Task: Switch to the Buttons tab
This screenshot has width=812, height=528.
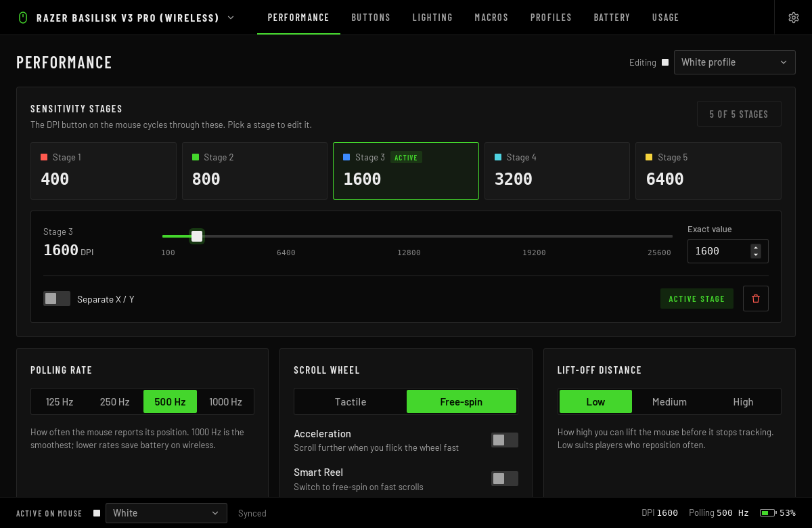Action: click(x=371, y=18)
